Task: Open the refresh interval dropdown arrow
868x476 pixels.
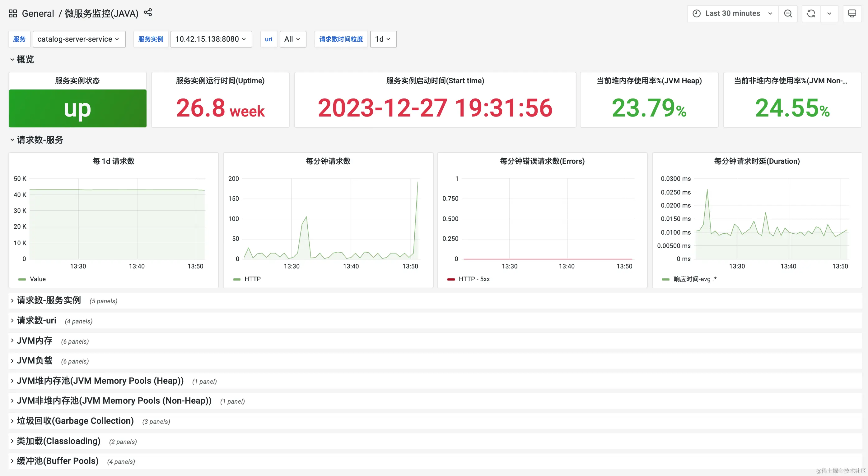Action: [x=829, y=13]
